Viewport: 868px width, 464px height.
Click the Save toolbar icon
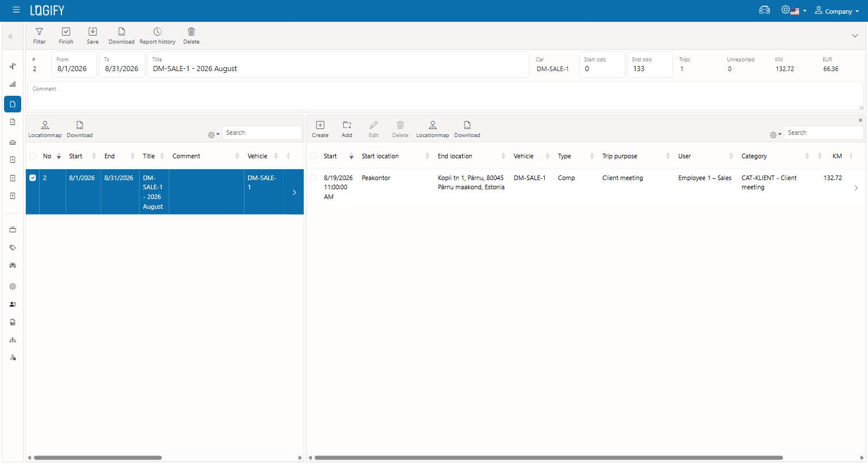coord(92,36)
